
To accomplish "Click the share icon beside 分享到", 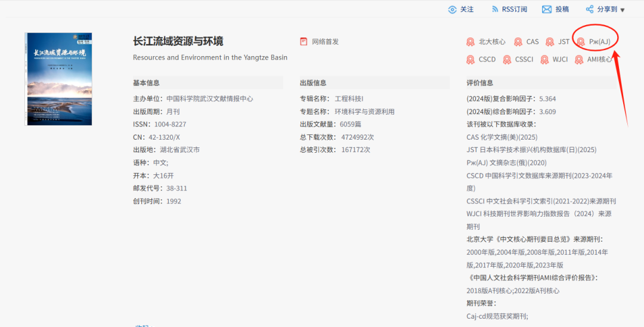I will click(x=589, y=9).
